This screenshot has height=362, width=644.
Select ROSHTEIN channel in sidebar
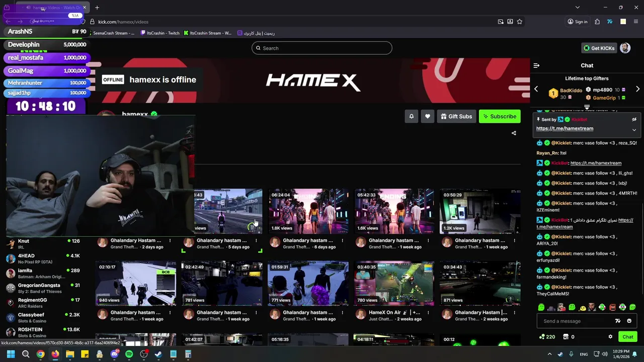point(43,332)
